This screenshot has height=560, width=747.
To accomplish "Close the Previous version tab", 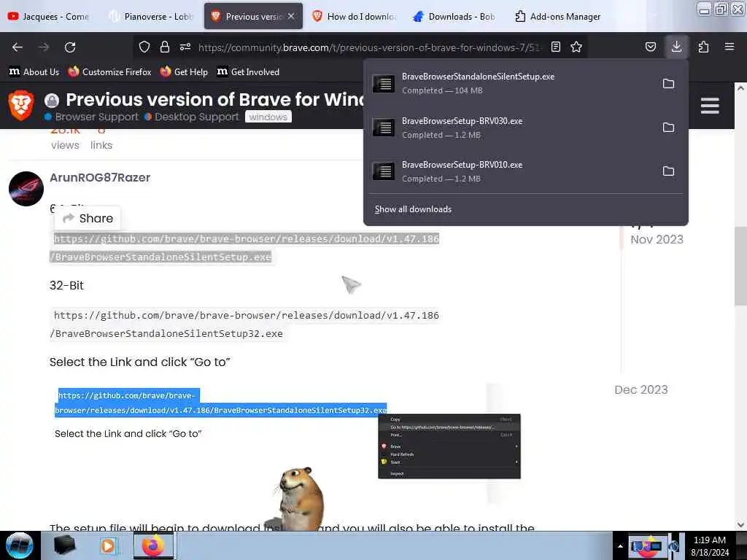I will click(291, 16).
